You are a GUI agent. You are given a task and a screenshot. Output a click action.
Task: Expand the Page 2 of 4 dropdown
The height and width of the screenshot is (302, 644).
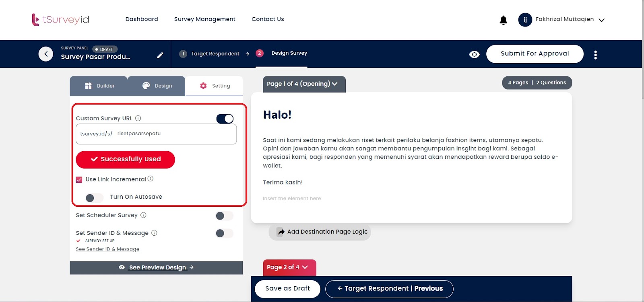289,267
